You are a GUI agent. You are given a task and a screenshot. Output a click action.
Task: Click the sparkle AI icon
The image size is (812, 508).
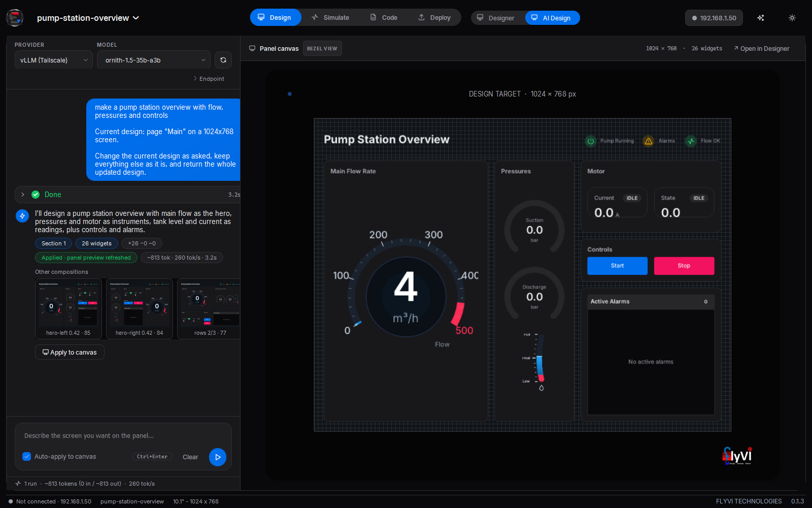click(761, 18)
